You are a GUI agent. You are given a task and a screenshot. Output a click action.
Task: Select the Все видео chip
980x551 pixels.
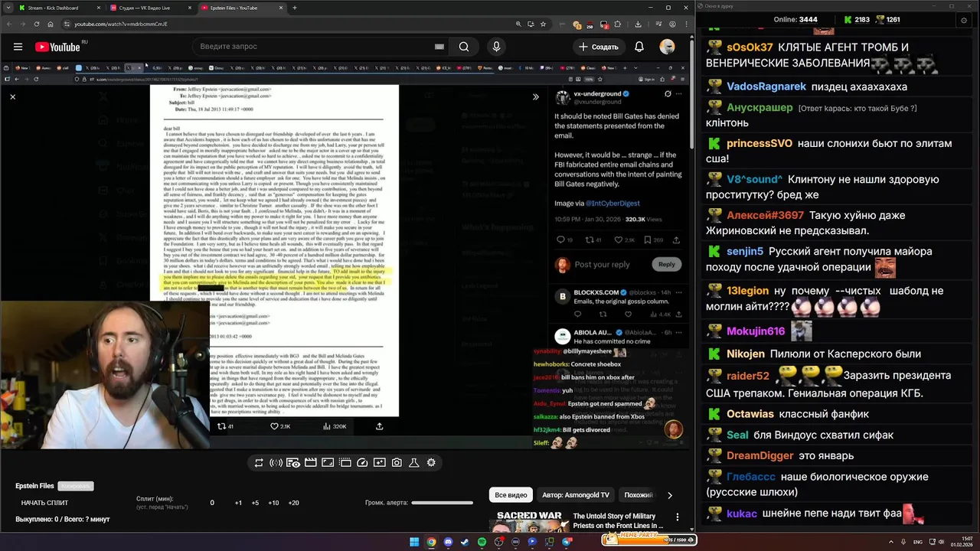[x=511, y=495]
